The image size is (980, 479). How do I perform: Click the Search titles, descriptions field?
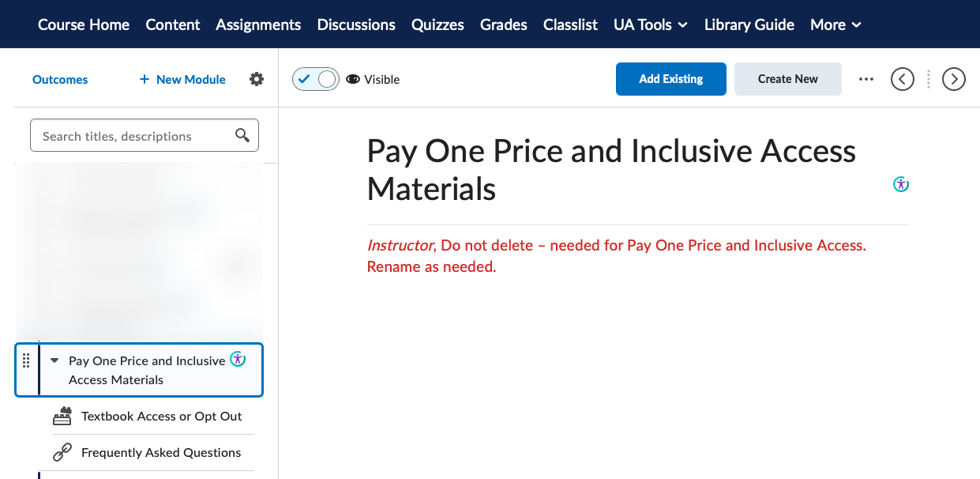click(x=145, y=135)
